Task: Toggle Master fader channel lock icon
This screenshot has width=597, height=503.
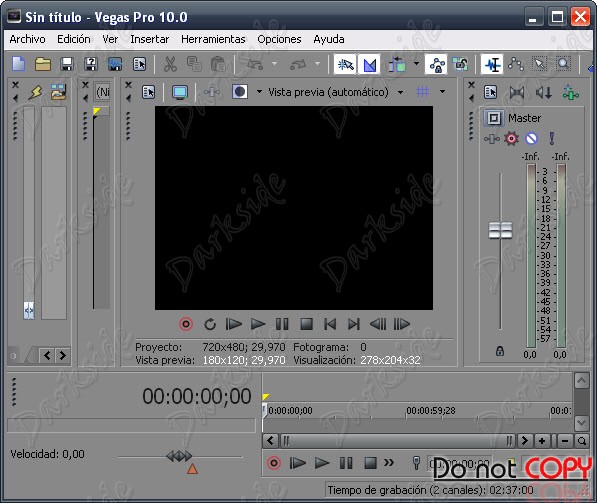Action: coord(500,351)
